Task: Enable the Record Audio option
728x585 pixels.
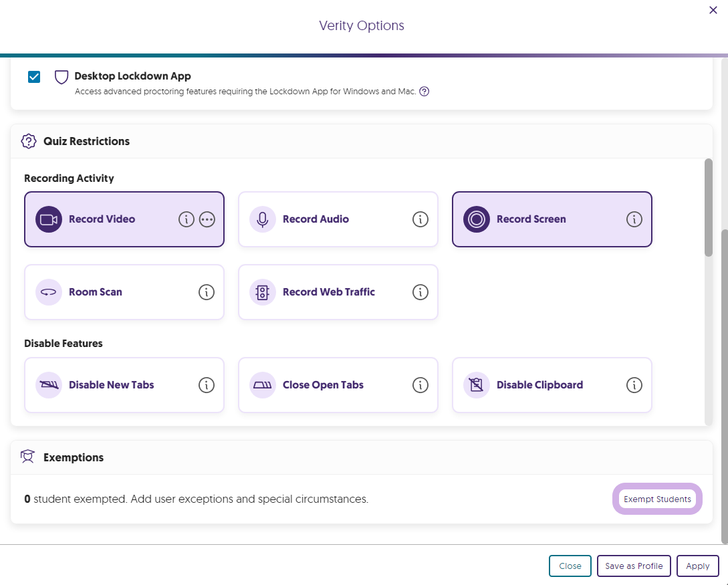Action: [x=338, y=219]
